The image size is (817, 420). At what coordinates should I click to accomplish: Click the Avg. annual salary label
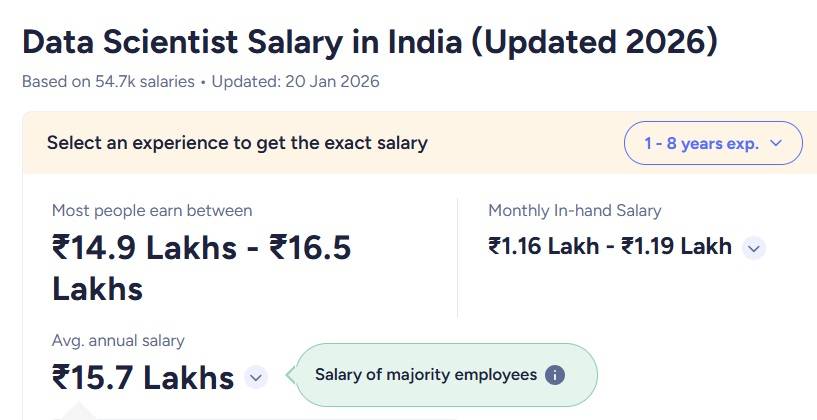[x=118, y=341]
